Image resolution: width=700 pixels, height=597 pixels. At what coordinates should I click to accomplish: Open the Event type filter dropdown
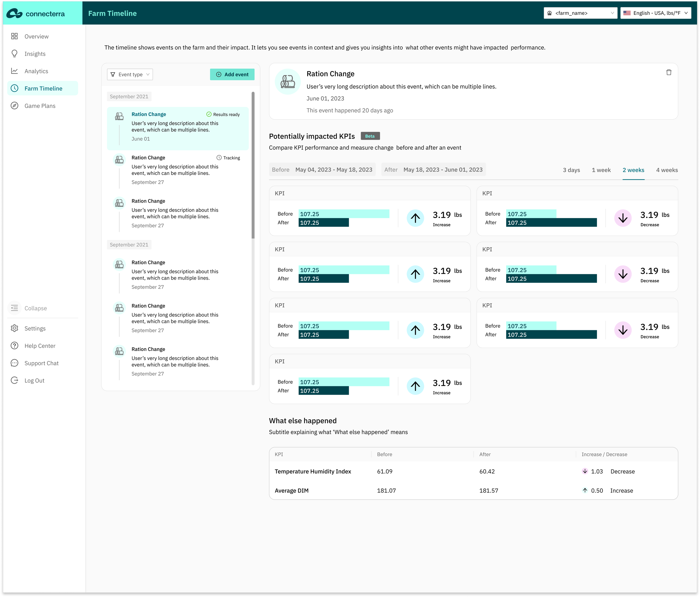click(130, 74)
